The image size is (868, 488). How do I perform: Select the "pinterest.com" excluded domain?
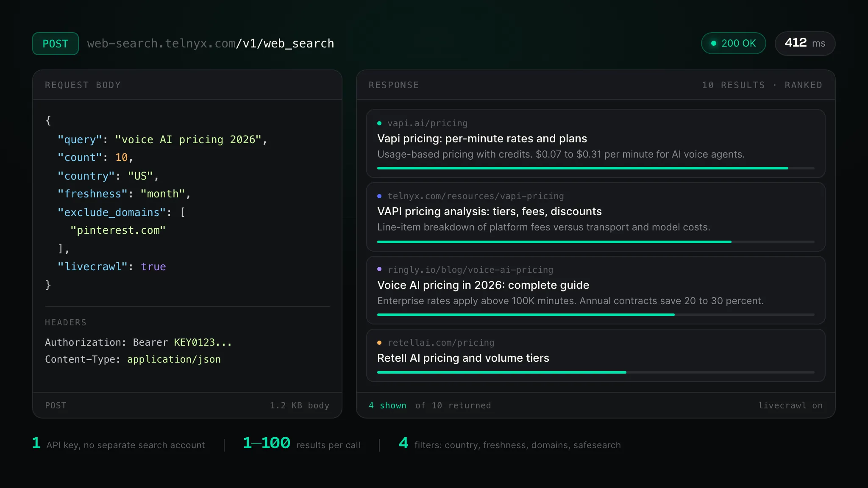[118, 230]
